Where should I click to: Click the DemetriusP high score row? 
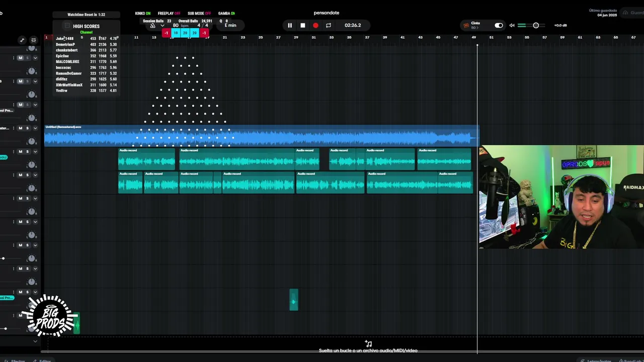86,44
